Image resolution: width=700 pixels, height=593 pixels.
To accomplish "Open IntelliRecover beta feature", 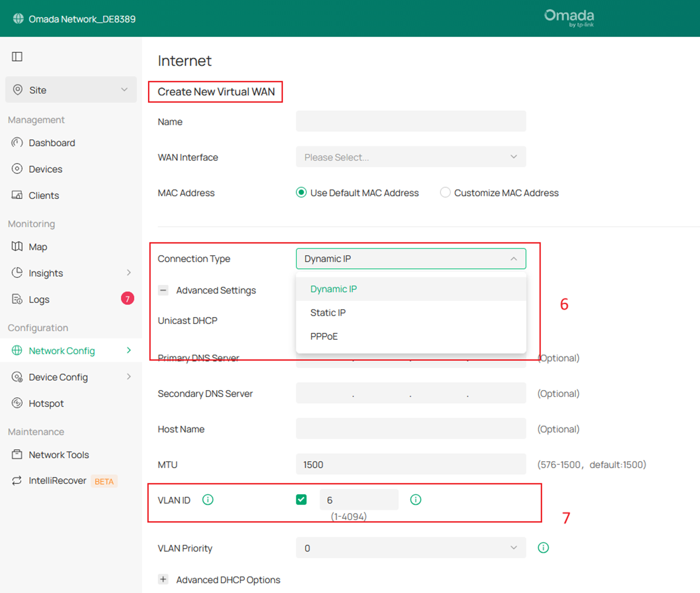I will (57, 481).
